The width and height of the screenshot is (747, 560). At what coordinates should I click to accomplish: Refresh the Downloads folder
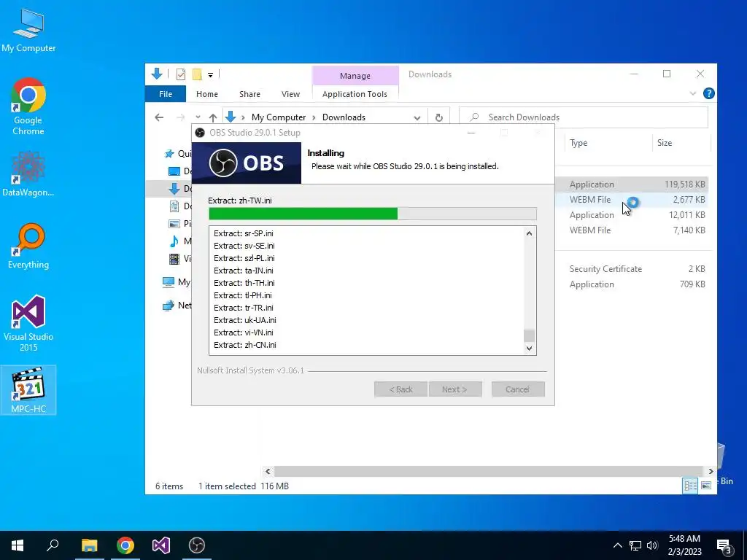click(x=438, y=117)
